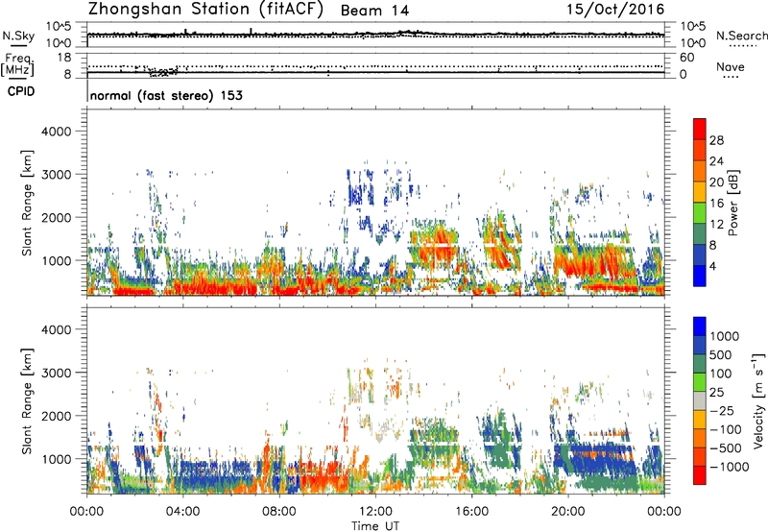Click the date '15/Oct/2016'

click(615, 10)
